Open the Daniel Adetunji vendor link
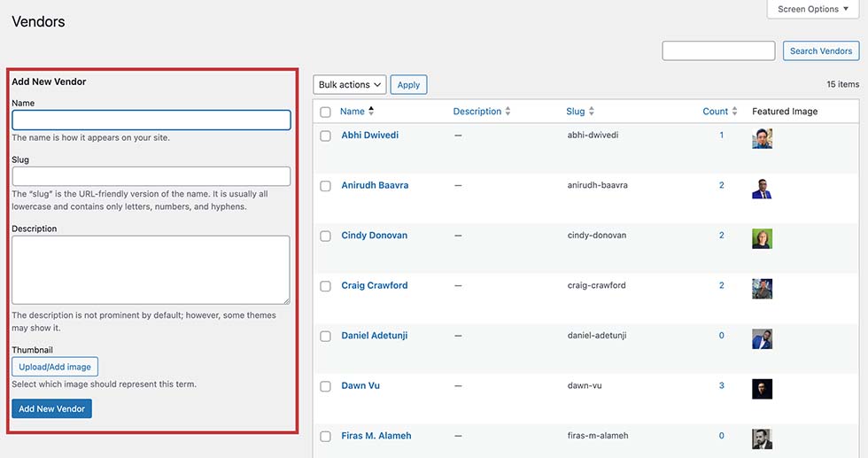This screenshot has height=458, width=868. [374, 336]
